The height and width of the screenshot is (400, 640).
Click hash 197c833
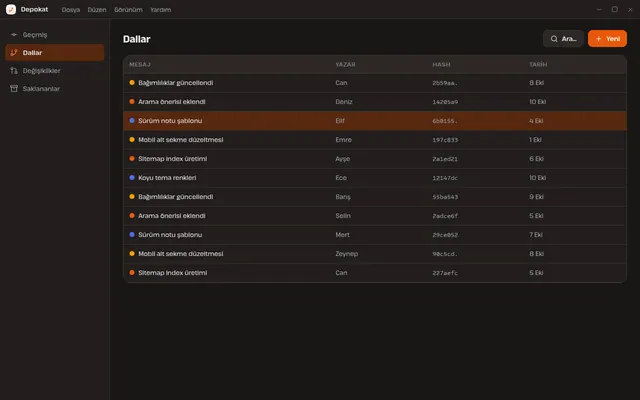click(x=445, y=140)
